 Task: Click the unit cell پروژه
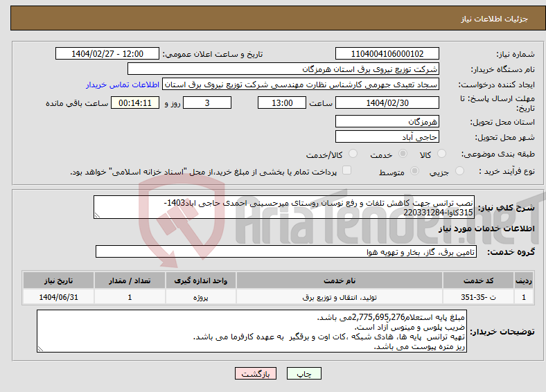[201, 297]
